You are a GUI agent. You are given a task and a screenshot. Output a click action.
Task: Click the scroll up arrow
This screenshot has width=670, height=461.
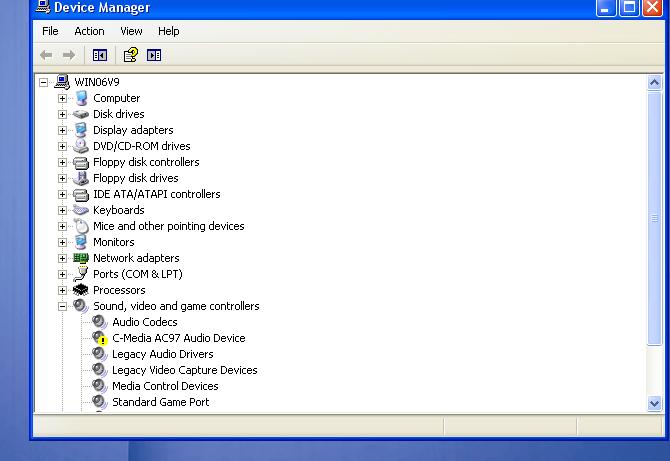[654, 82]
